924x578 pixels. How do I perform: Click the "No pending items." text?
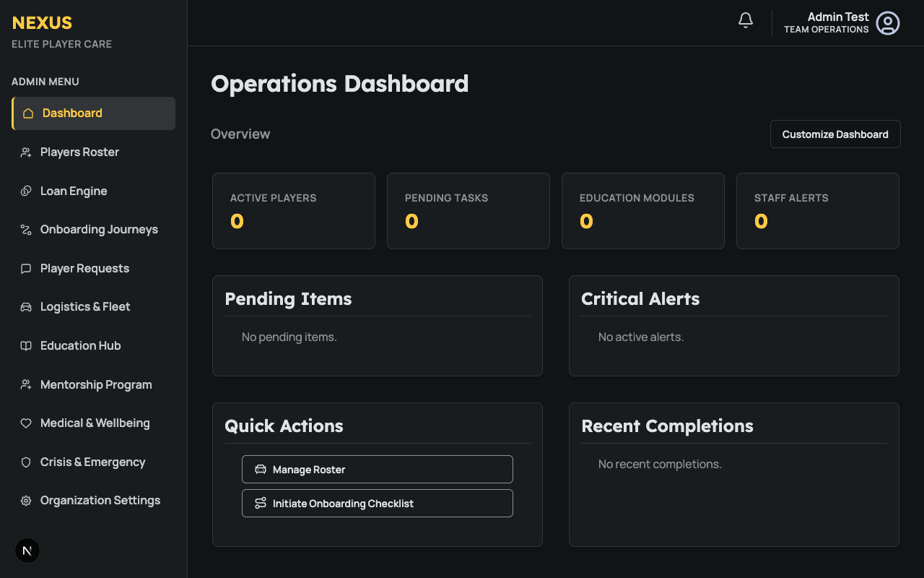pos(289,337)
